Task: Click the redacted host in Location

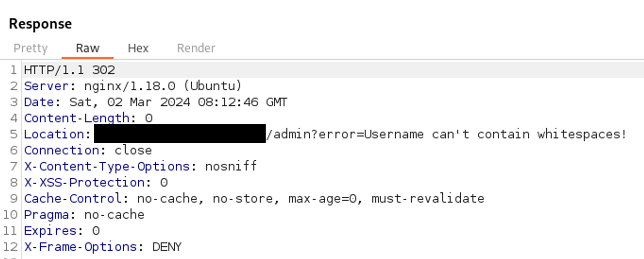Action: click(180, 134)
